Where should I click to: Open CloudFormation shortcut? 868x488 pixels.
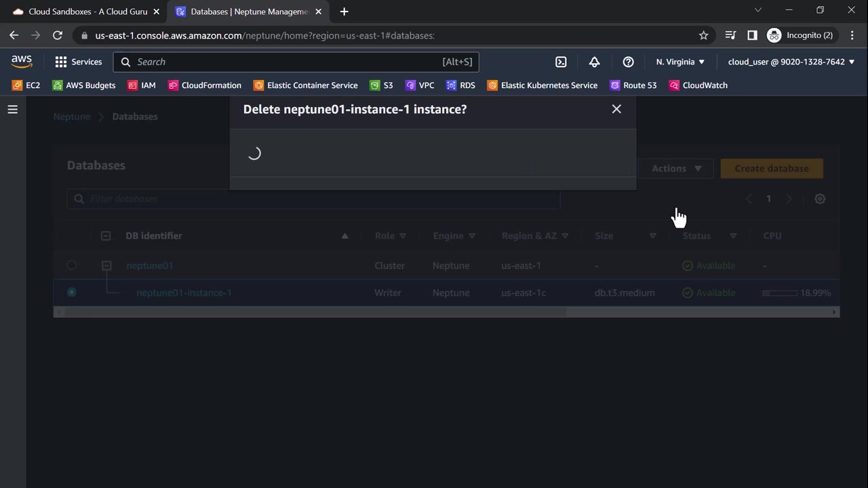205,85
